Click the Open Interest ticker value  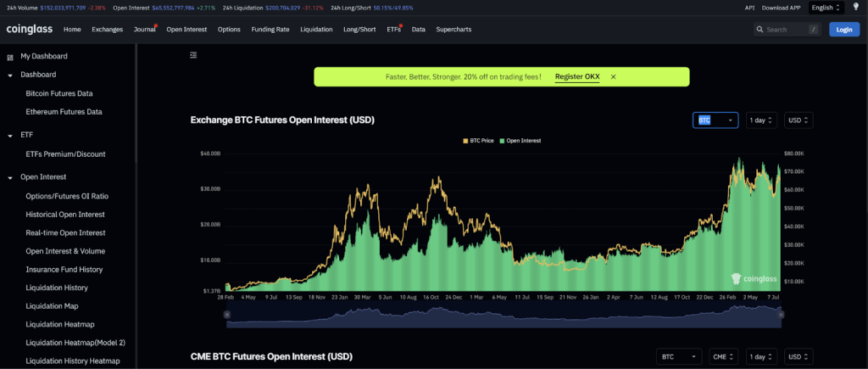pyautogui.click(x=174, y=8)
